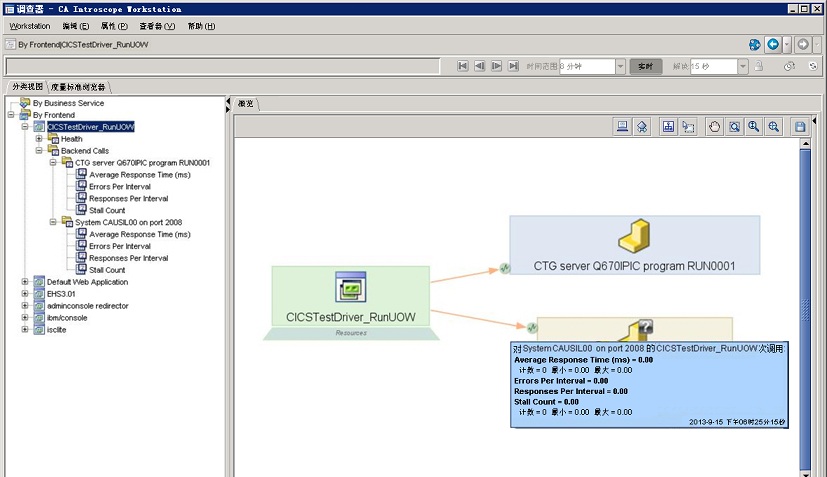Screen dimensions: 827x477
Task: Jump to first time range button
Action: click(463, 66)
